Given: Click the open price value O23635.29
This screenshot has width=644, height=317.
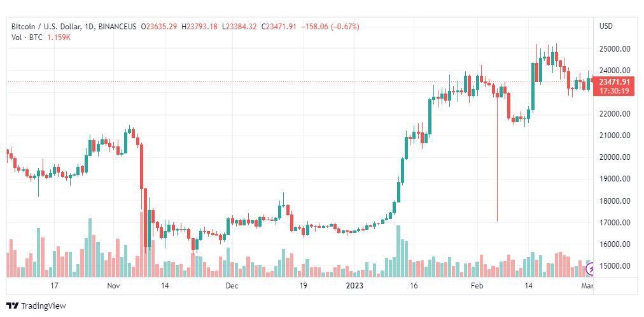Looking at the screenshot, I should (161, 26).
